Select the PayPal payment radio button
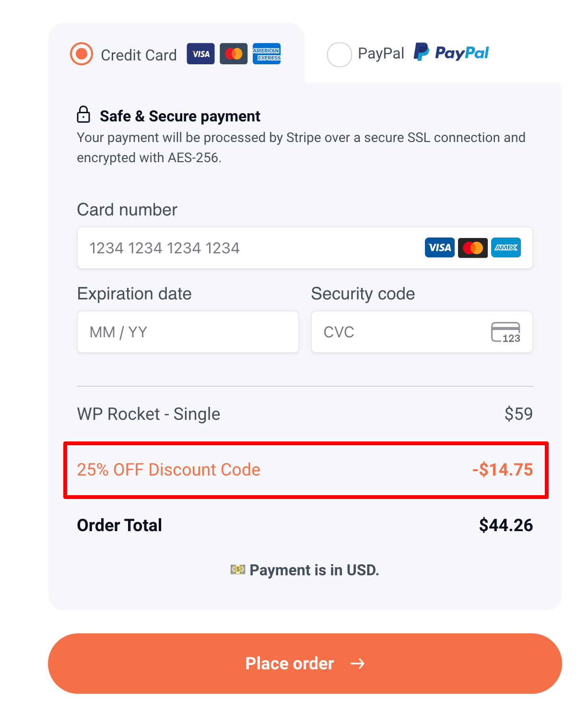 (x=340, y=54)
